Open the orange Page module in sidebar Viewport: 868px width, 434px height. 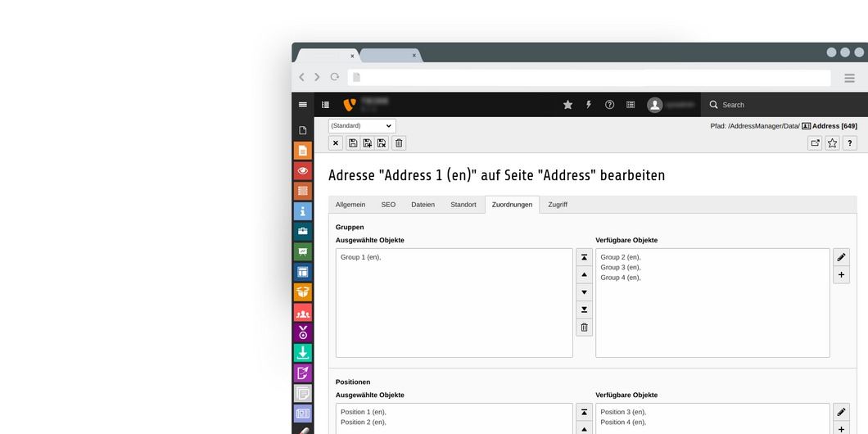tap(303, 151)
